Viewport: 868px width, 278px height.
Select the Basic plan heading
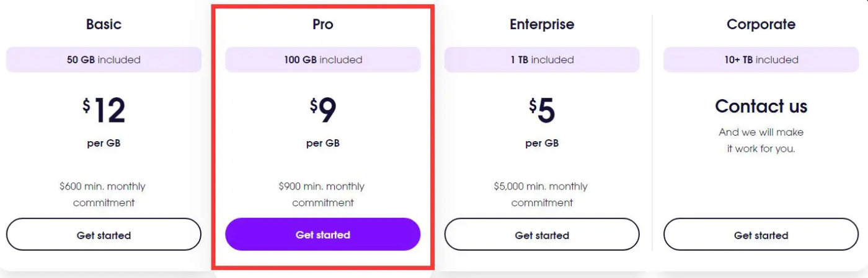coord(104,25)
